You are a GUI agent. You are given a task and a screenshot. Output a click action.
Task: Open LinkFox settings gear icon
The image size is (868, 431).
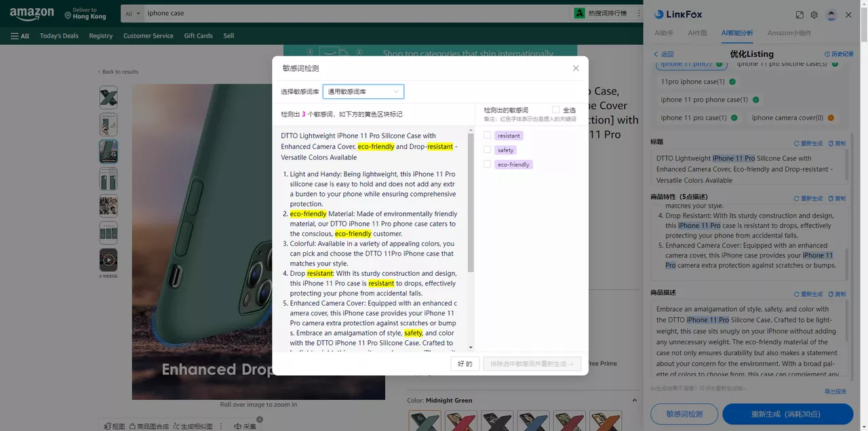(x=814, y=15)
